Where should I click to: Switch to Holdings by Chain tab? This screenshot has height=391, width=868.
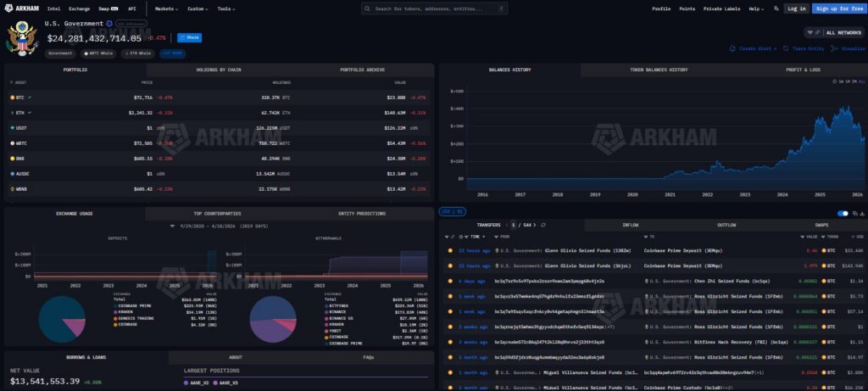(219, 70)
